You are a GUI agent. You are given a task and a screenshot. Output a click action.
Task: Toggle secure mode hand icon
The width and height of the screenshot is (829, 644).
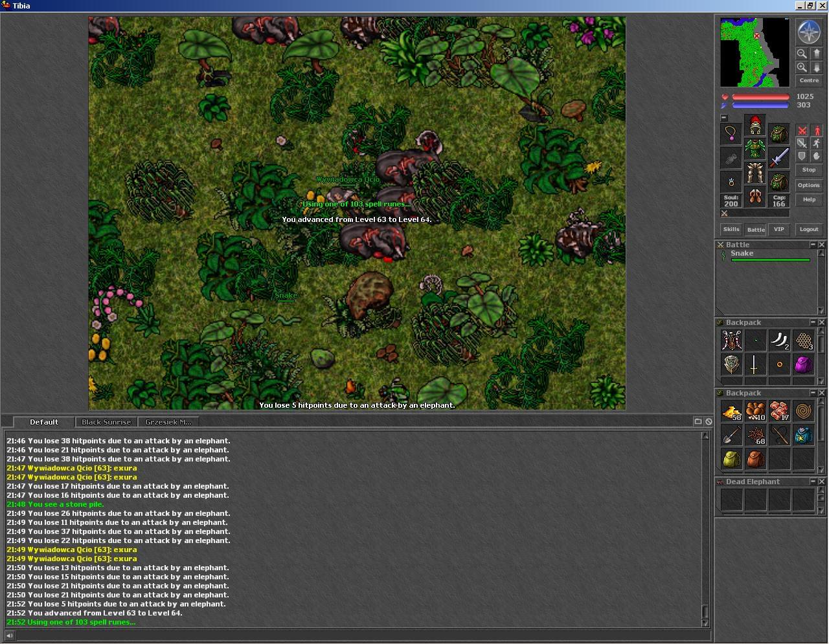pyautogui.click(x=817, y=156)
